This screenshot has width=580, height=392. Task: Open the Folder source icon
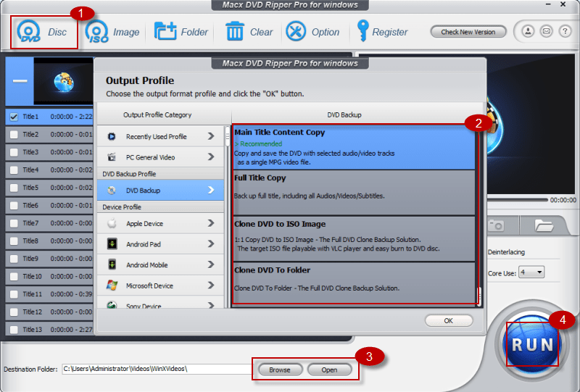165,31
